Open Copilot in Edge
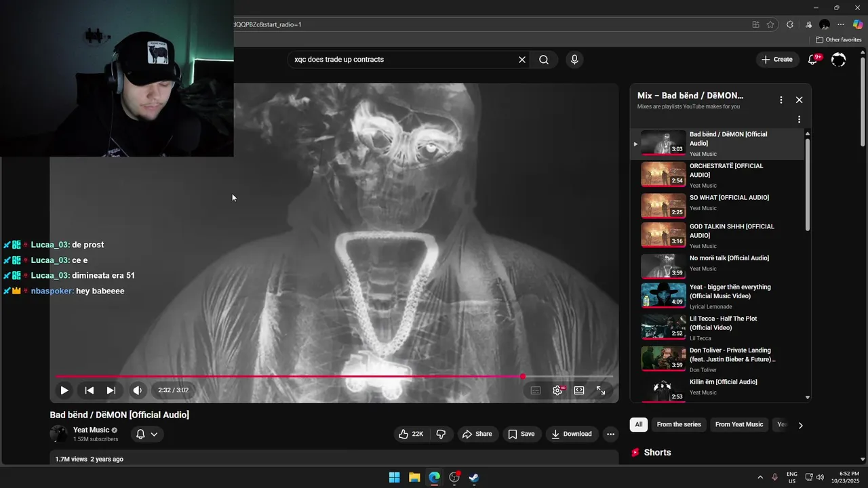Viewport: 868px width, 488px height. click(x=857, y=24)
